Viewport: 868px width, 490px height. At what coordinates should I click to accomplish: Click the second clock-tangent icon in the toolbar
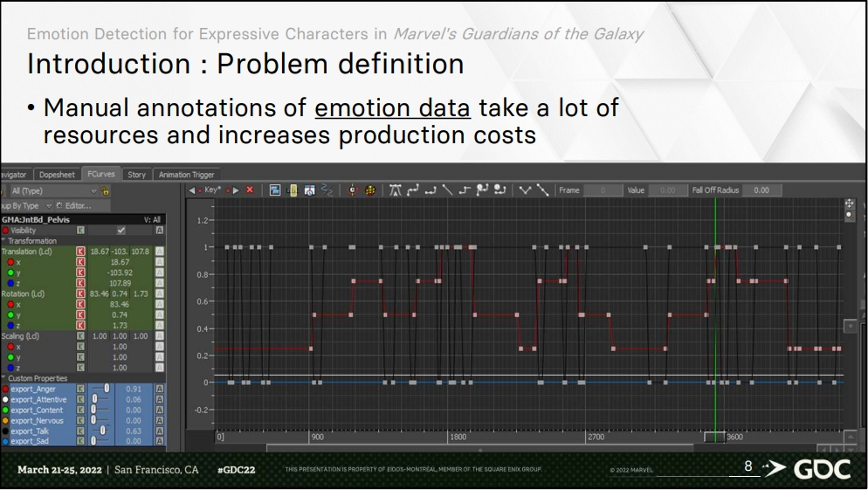point(499,190)
